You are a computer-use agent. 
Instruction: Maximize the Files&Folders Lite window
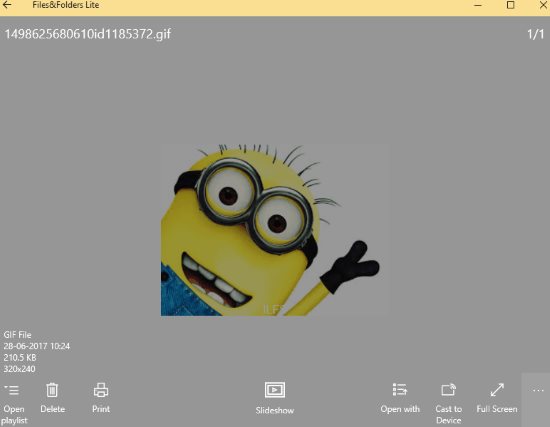511,5
